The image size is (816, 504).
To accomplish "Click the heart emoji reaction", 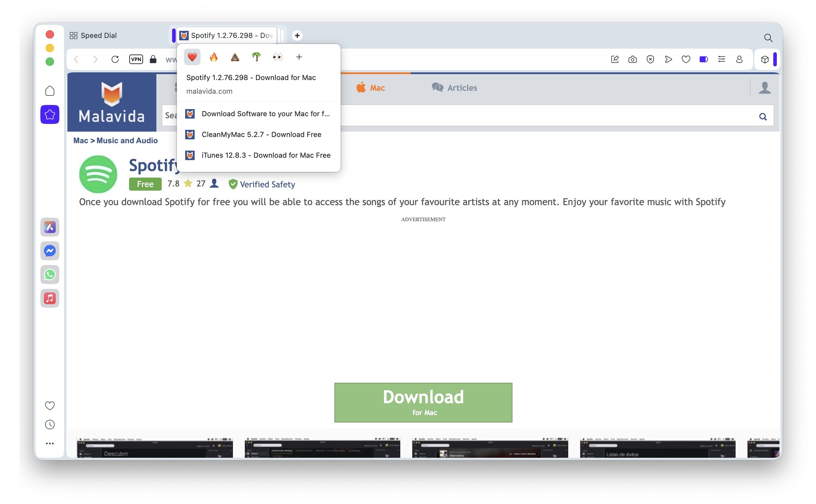I will [x=192, y=57].
